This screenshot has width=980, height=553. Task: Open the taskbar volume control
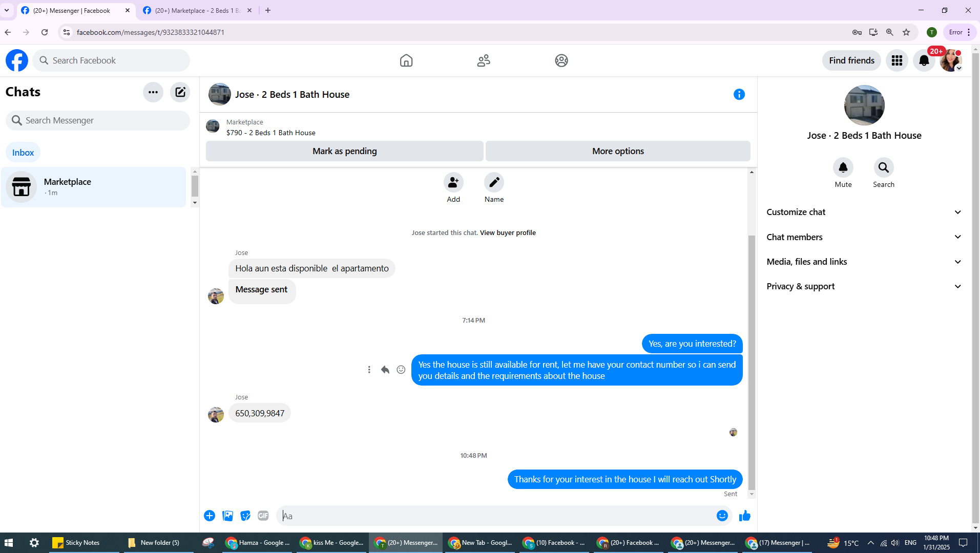coord(895,543)
